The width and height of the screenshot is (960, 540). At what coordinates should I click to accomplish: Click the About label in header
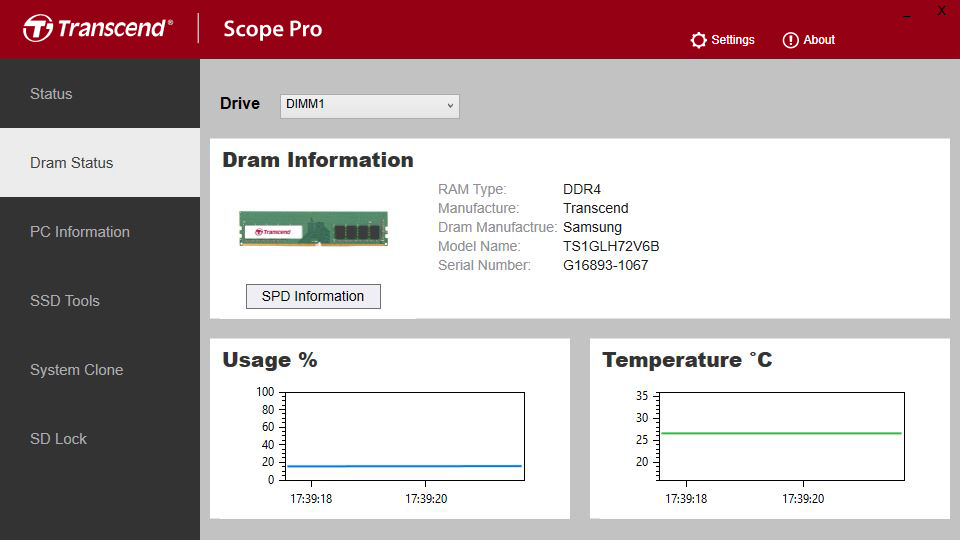(x=819, y=40)
